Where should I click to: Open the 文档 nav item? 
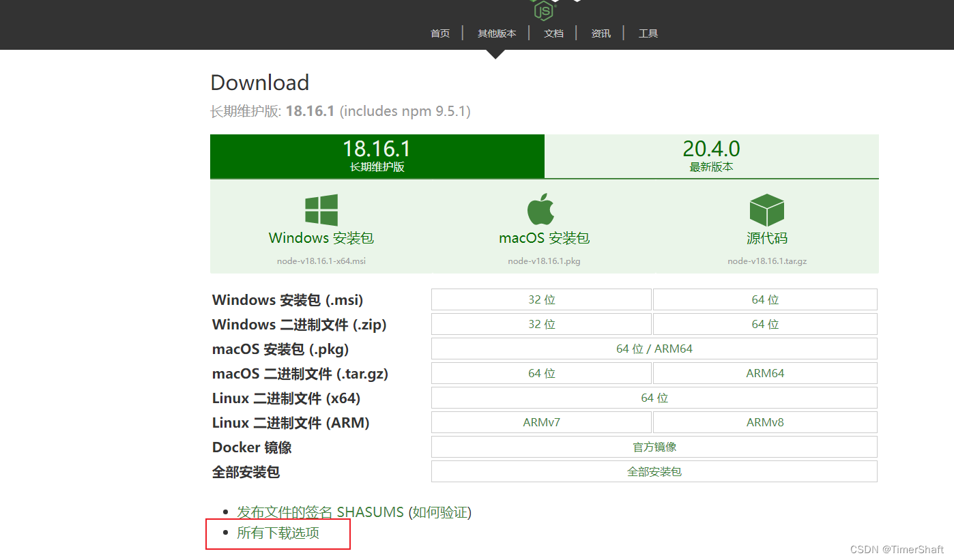click(x=553, y=33)
